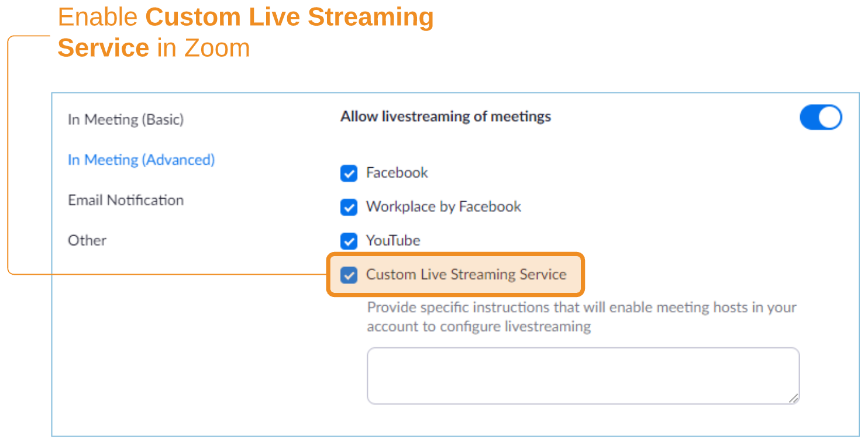The height and width of the screenshot is (446, 868).
Task: Select the Custom Live Streaming Service label
Action: [x=466, y=275]
